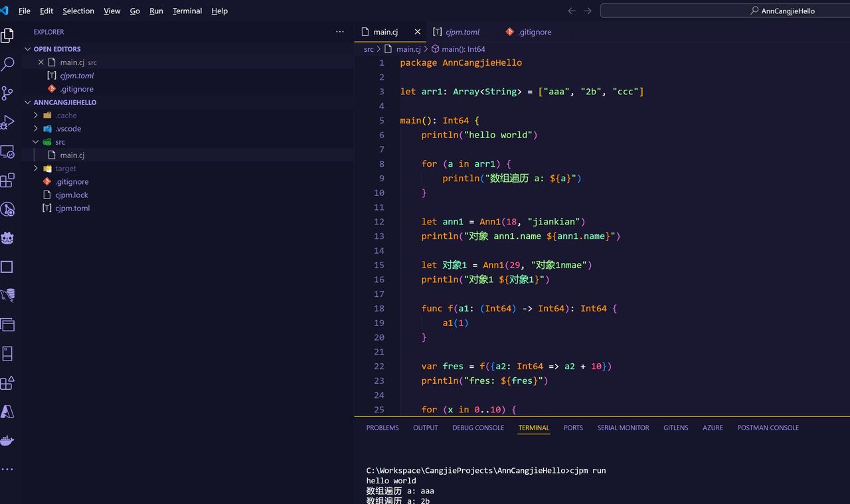Open the Azure view in activity bar

(7, 412)
